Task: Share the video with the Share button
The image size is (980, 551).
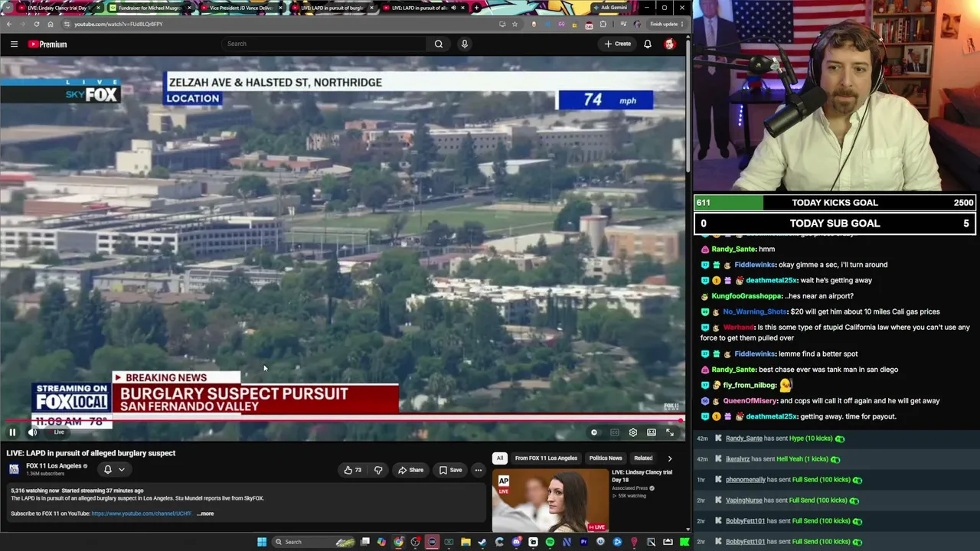Action: tap(411, 470)
